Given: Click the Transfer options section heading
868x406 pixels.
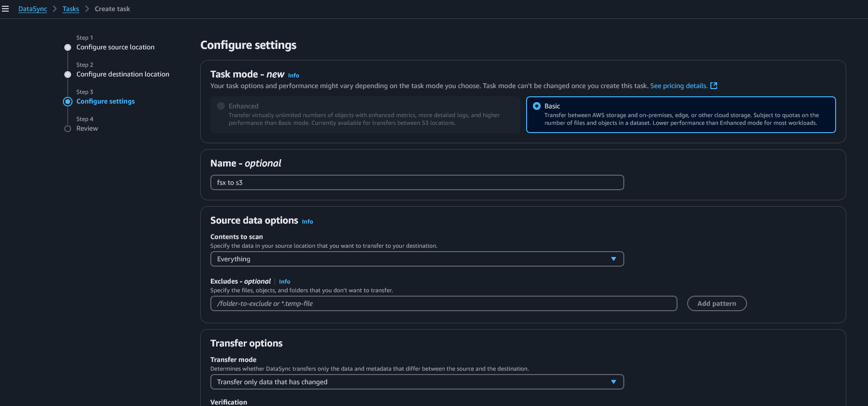Looking at the screenshot, I should click(x=246, y=343).
